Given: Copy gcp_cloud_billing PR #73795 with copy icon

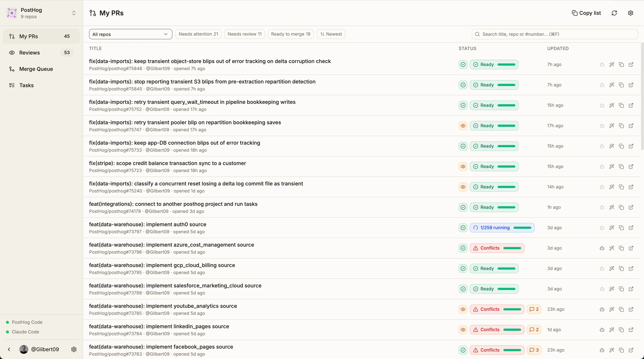Looking at the screenshot, I should [x=621, y=269].
